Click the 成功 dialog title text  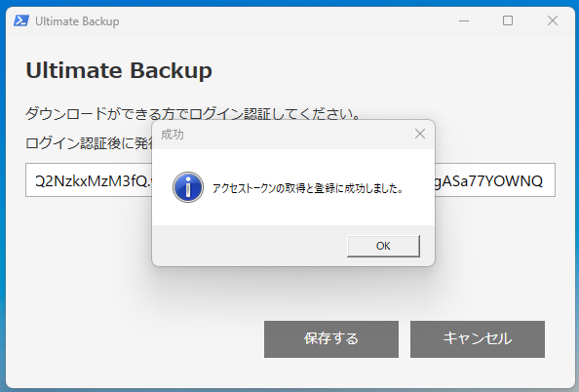[x=173, y=135]
